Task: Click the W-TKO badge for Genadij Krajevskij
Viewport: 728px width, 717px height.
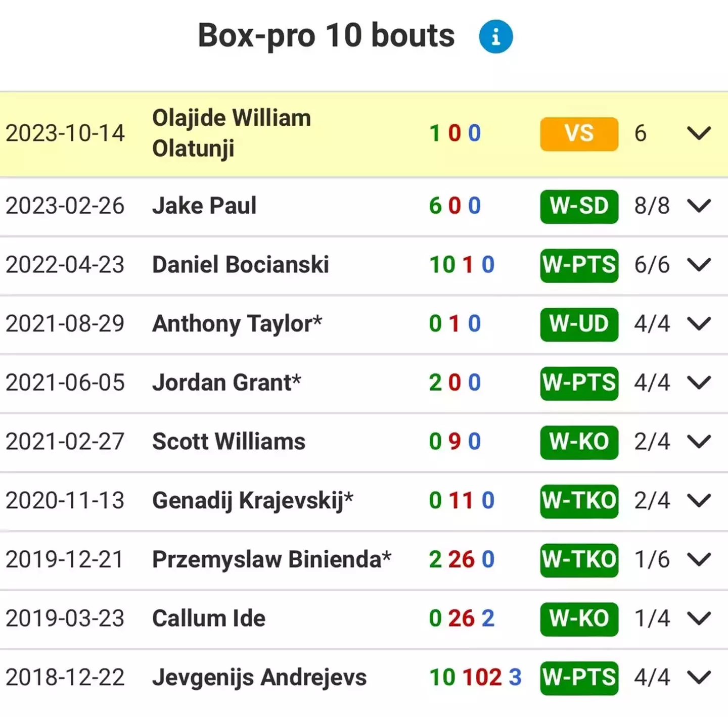Action: coord(578,501)
